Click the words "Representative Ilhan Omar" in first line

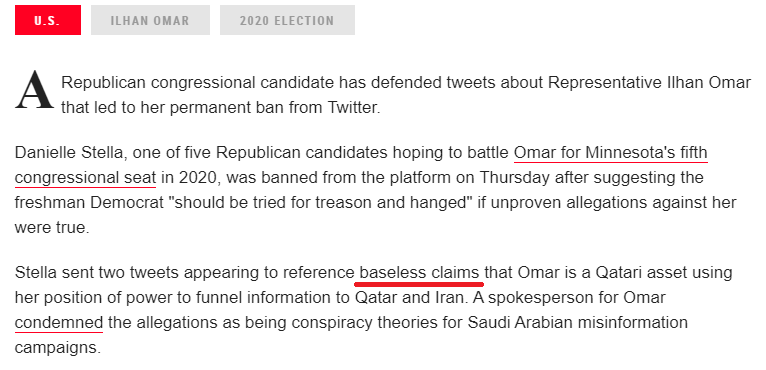(x=649, y=83)
